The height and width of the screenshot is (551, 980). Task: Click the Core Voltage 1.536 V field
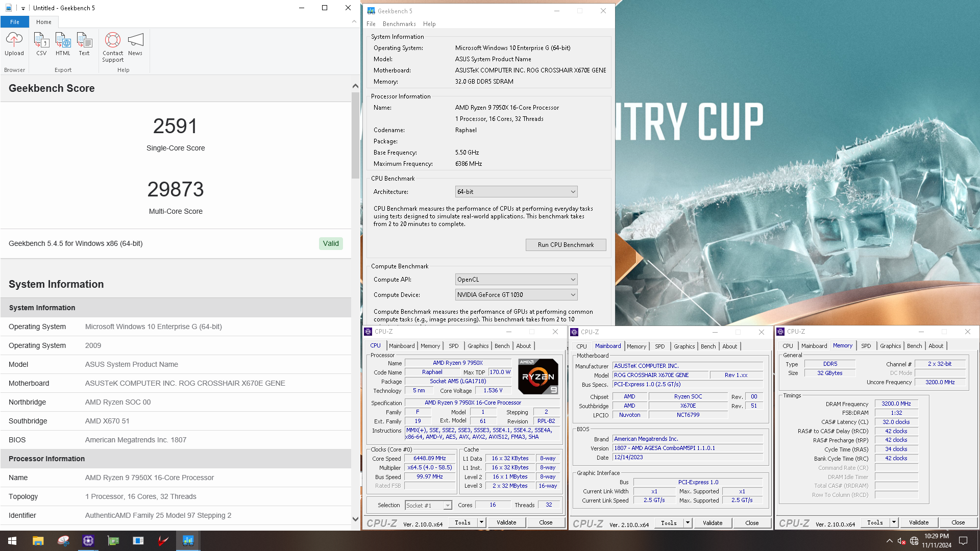click(493, 391)
